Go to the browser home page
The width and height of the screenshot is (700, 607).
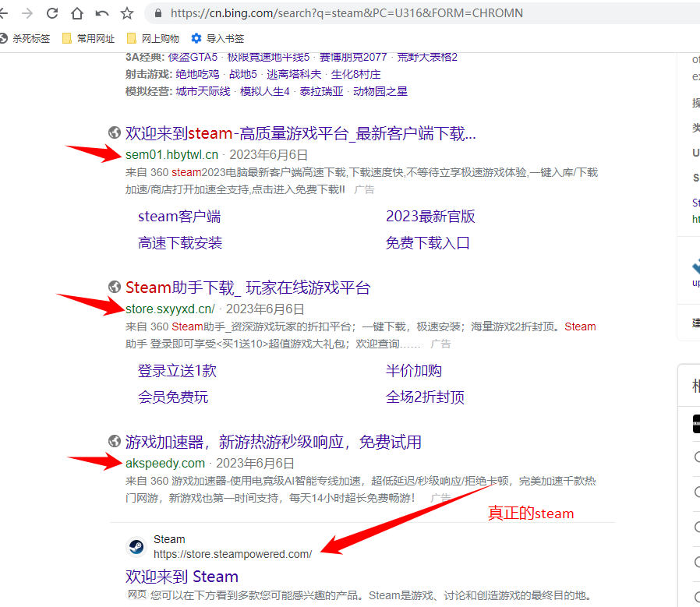coord(76,13)
